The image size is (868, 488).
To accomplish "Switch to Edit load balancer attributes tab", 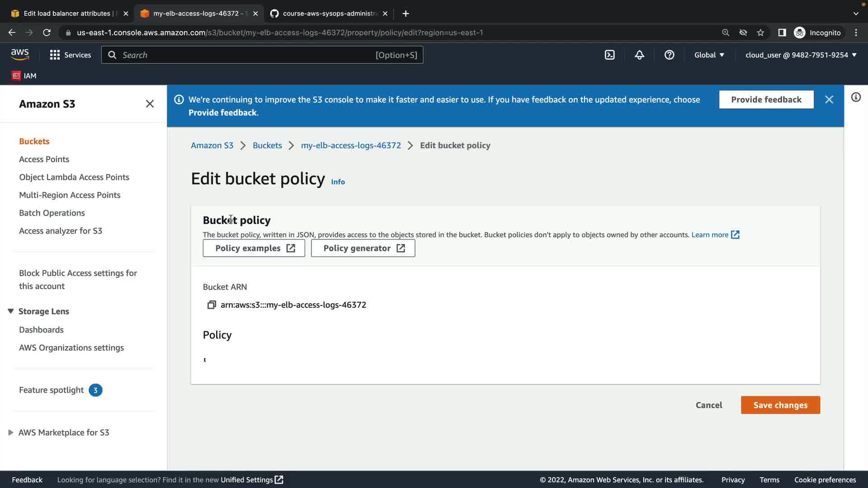I will 67,14.
